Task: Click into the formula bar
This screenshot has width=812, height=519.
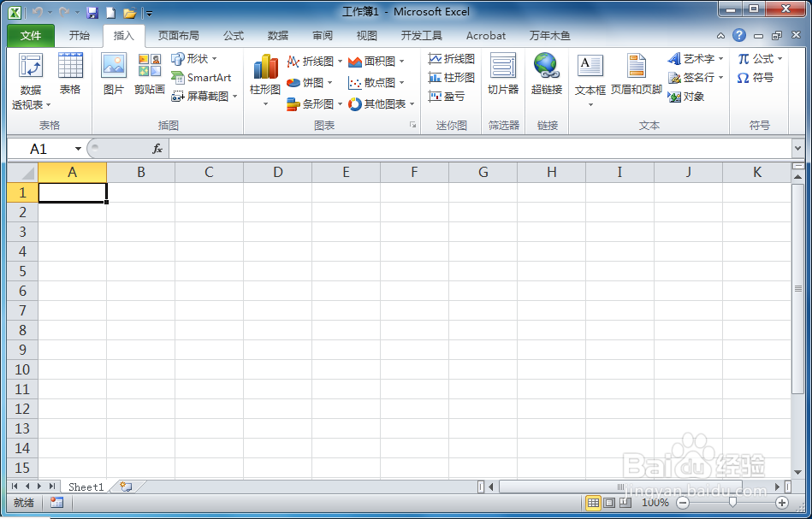Action: (x=479, y=149)
